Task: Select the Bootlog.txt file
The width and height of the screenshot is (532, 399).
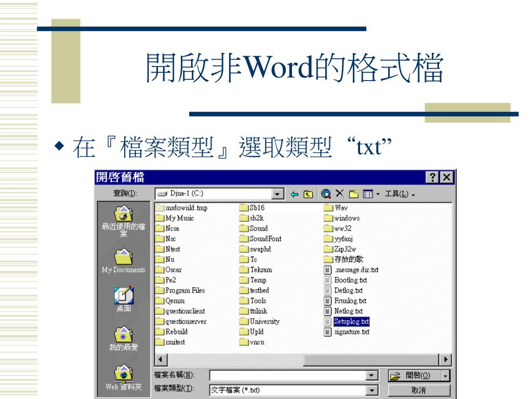Action: tap(345, 280)
